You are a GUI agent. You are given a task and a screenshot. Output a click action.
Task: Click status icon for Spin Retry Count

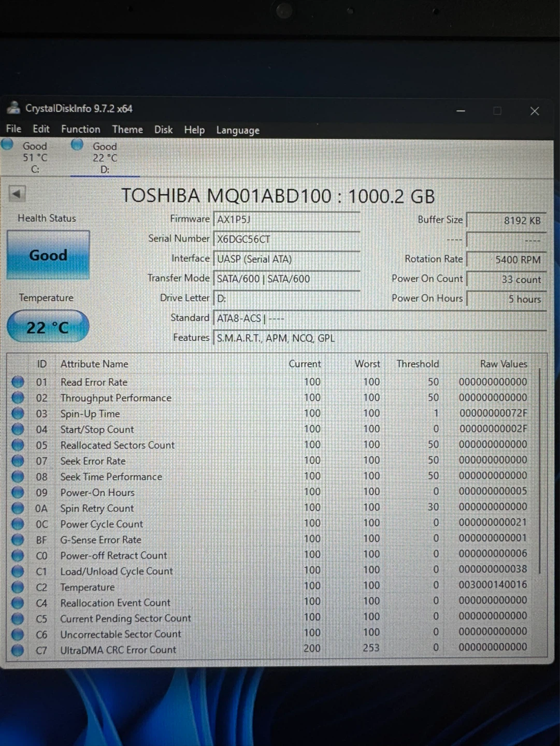coord(18,508)
